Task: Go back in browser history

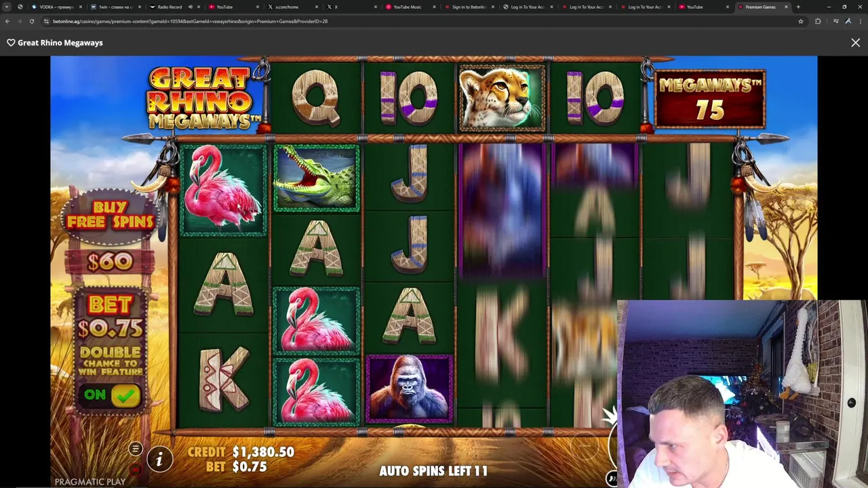Action: [7, 21]
